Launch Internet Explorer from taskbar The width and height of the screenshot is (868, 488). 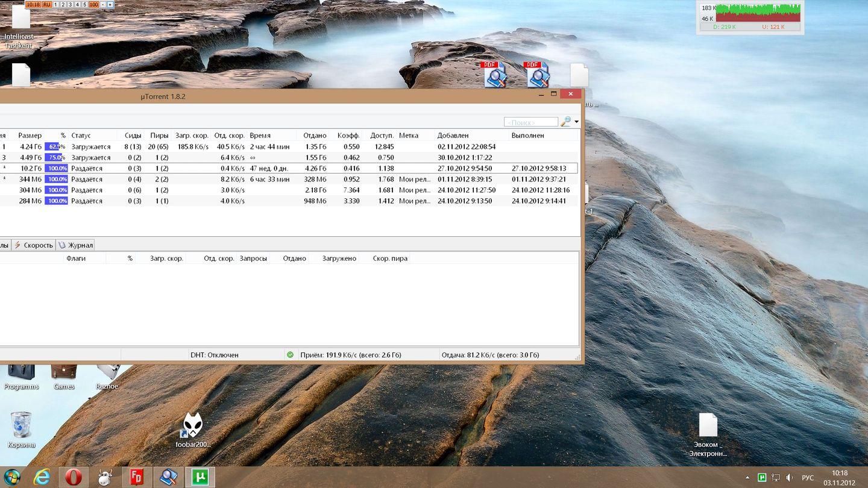coord(42,477)
